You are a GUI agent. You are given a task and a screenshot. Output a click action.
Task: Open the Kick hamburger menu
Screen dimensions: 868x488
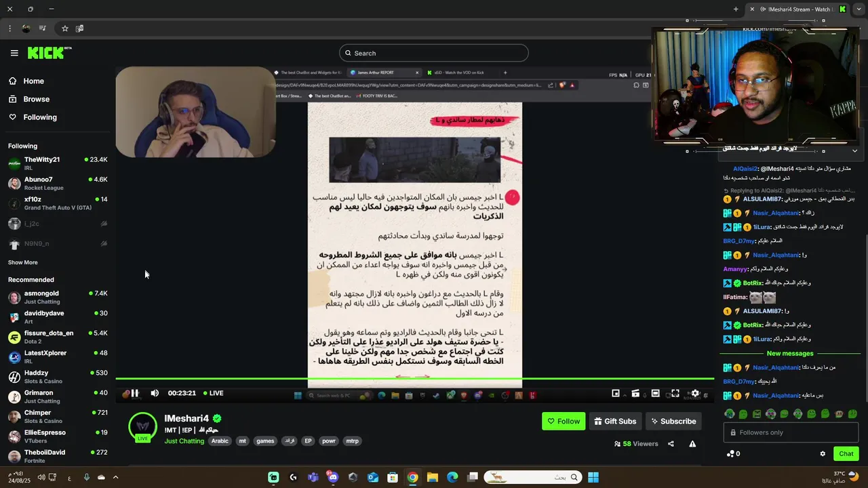(14, 53)
